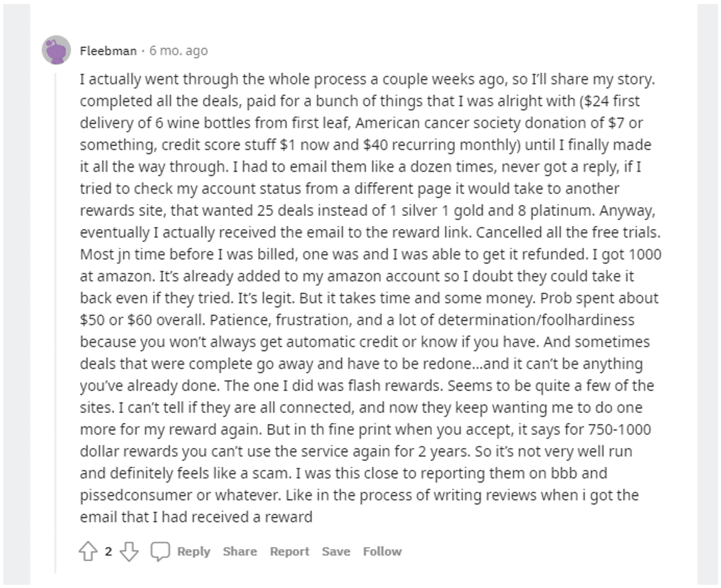Click the Reply text button
Screen dimensions: 721x588
coord(193,551)
